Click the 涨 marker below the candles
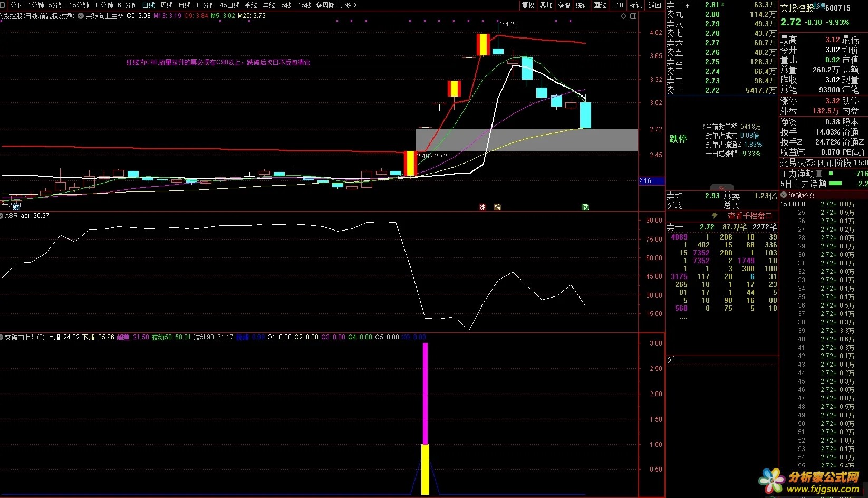The width and height of the screenshot is (868, 498). coord(483,207)
